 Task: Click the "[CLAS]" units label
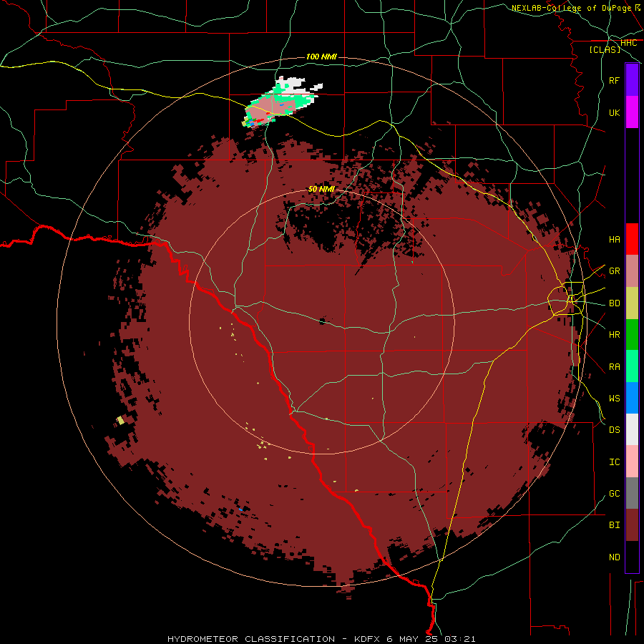pyautogui.click(x=605, y=49)
